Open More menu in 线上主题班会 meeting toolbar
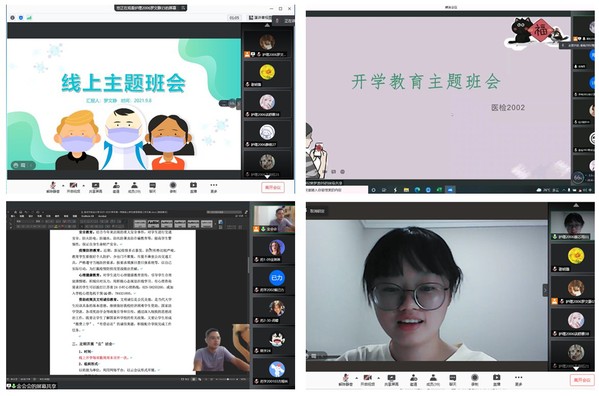Screen dimensions: 599x396 point(214,187)
